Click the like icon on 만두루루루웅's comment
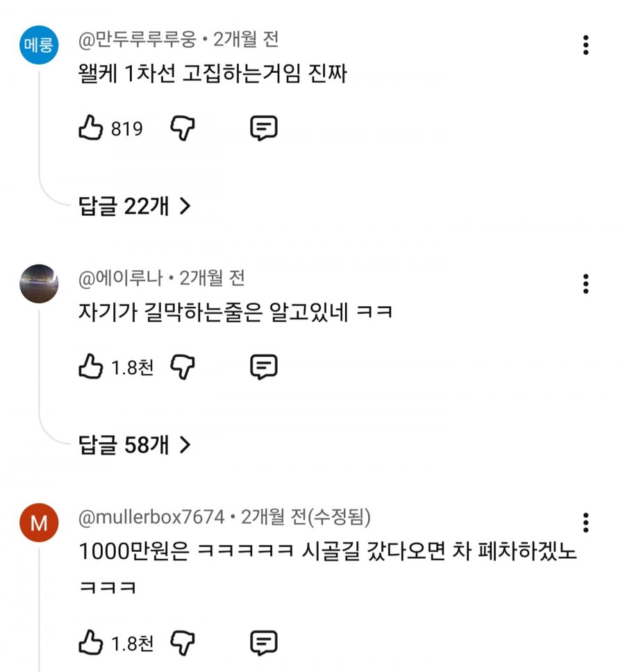 tap(91, 127)
